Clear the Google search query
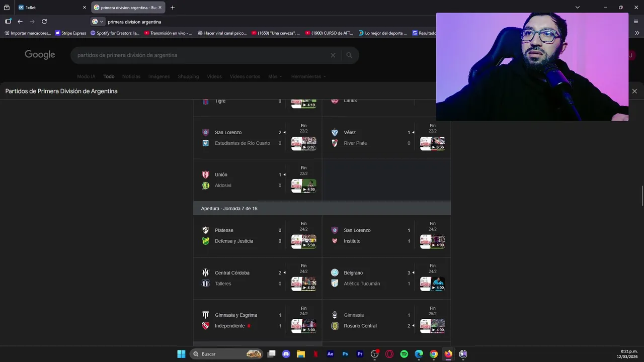Image resolution: width=644 pixels, height=362 pixels. point(333,55)
